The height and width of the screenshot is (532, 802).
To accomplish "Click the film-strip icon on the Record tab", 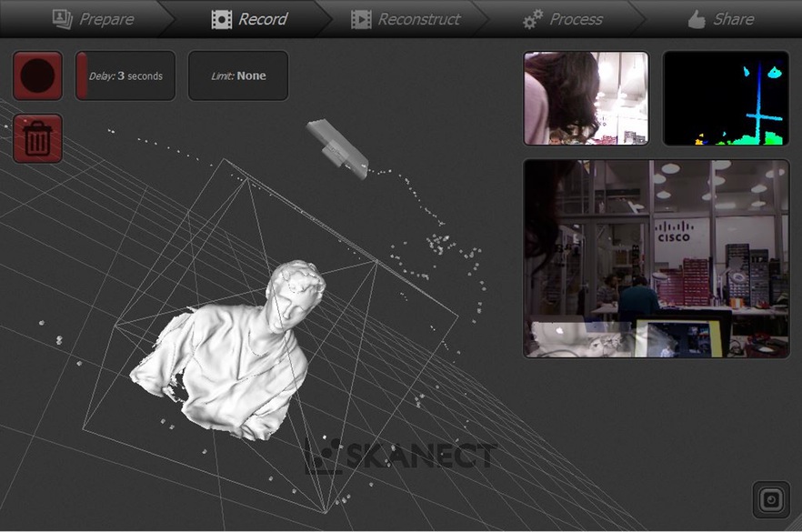I will (x=222, y=19).
